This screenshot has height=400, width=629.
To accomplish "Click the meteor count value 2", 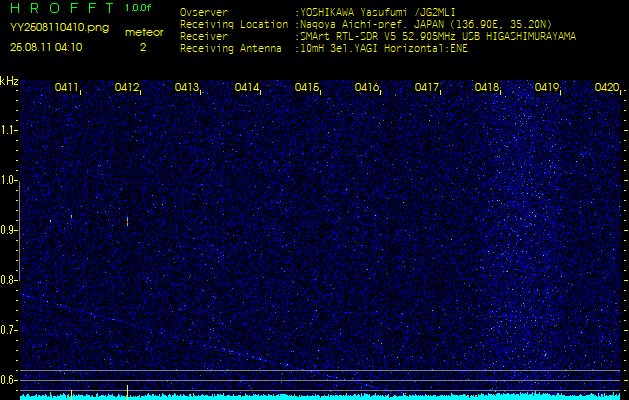I will pos(143,48).
